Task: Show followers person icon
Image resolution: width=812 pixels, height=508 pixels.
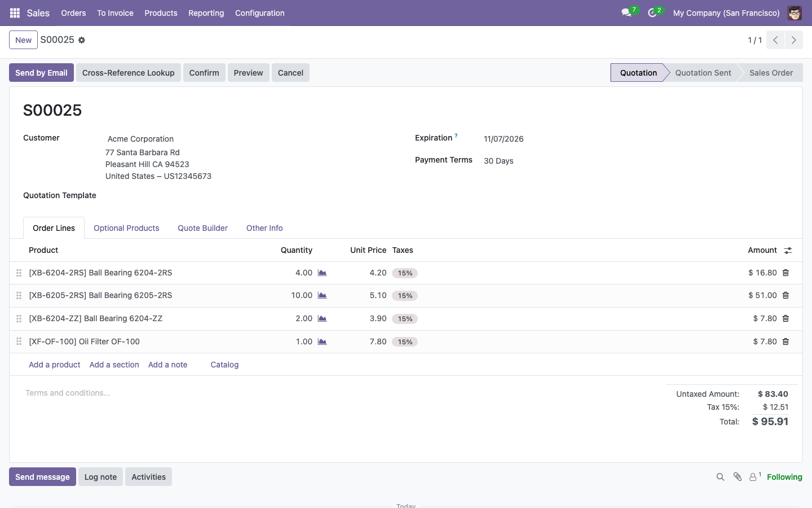Action: (x=754, y=477)
